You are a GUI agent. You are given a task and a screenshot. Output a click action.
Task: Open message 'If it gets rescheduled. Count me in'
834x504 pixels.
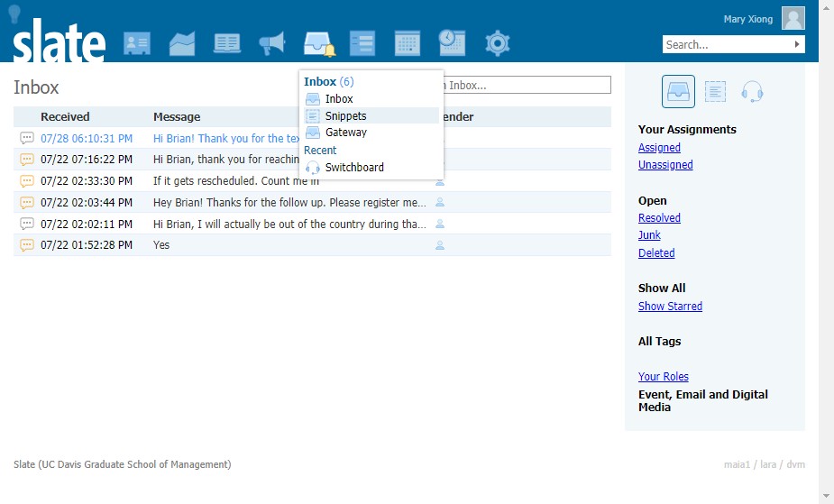(x=235, y=180)
